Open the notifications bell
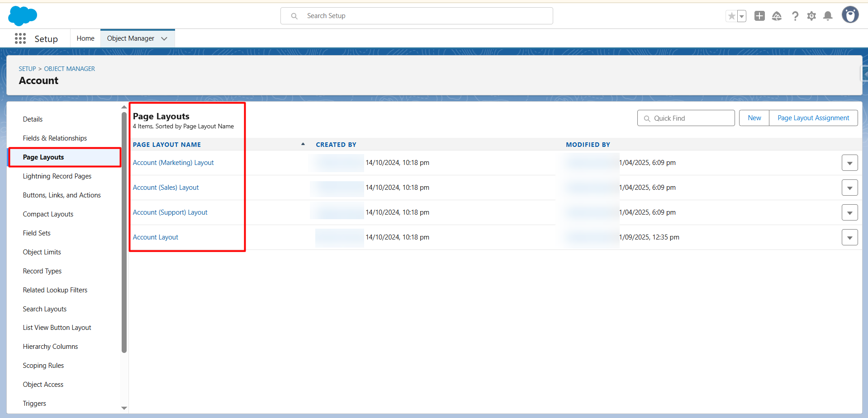The height and width of the screenshot is (418, 868). [x=828, y=16]
